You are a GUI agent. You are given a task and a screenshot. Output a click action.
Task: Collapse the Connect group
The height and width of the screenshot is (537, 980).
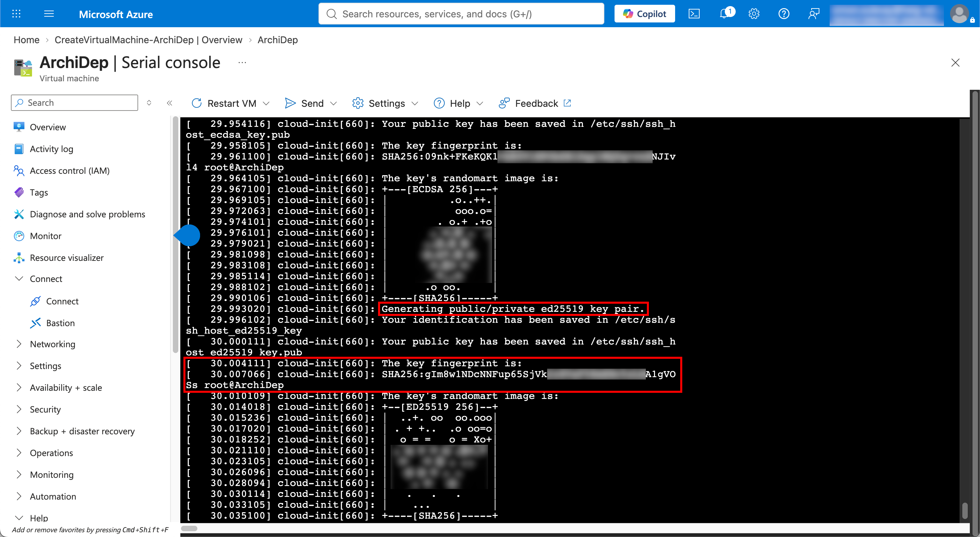[19, 279]
